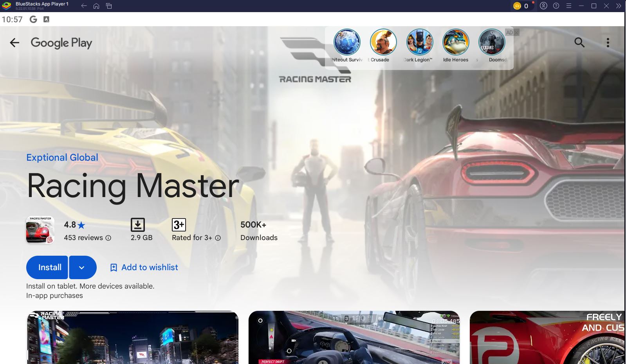Screen dimensions: 626x364
Task: Click the BlueStacks coin balance icon
Action: (x=517, y=6)
